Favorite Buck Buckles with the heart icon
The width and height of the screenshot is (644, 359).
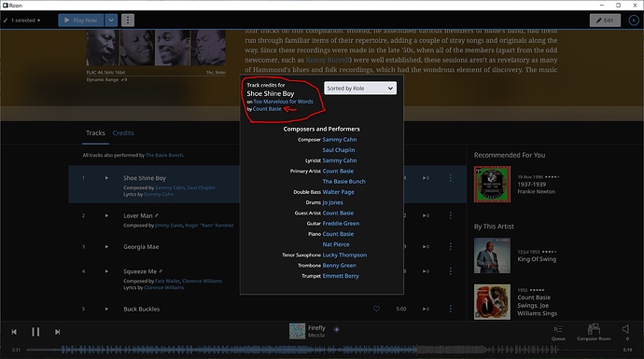(x=377, y=309)
